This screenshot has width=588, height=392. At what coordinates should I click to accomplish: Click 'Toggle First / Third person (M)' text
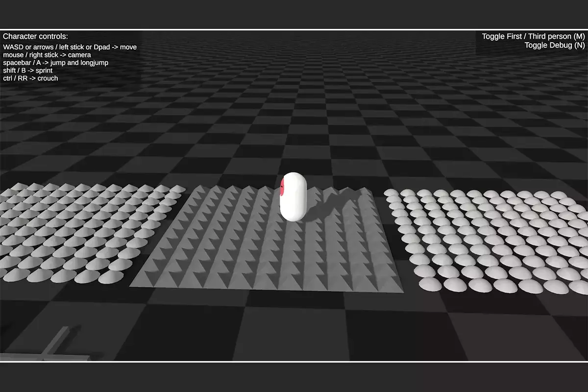point(533,36)
